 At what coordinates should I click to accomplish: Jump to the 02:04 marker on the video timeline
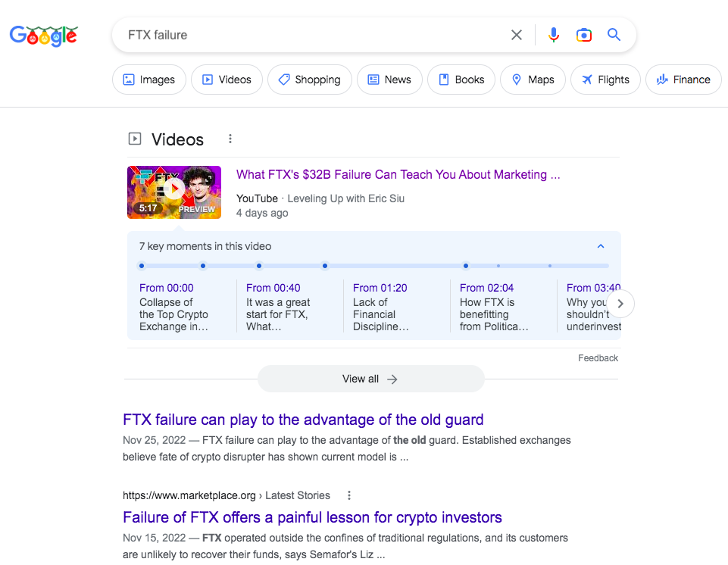[466, 266]
